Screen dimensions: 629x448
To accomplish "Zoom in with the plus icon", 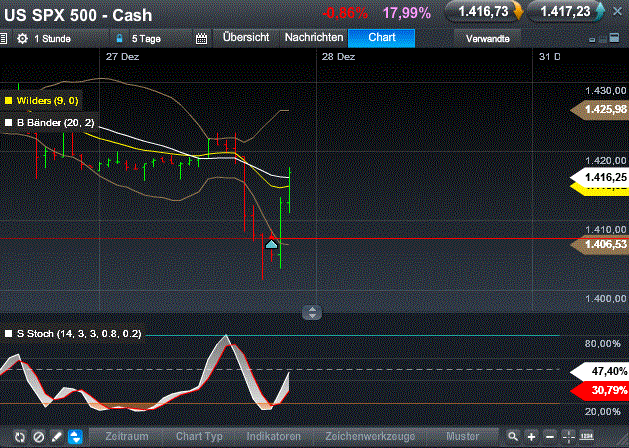I will 531,437.
